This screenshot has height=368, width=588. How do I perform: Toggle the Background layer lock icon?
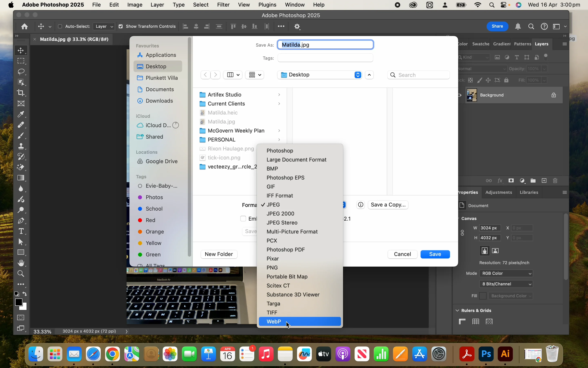554,95
